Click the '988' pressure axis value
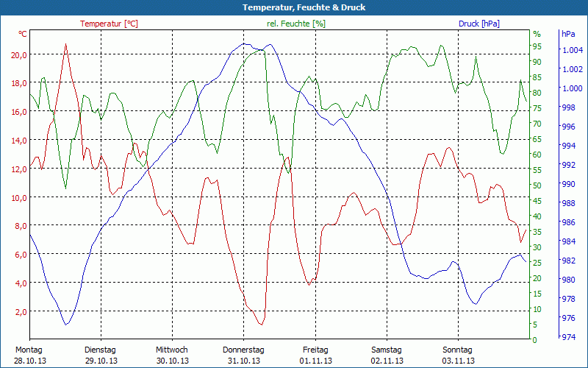The height and width of the screenshot is (368, 588). [568, 203]
